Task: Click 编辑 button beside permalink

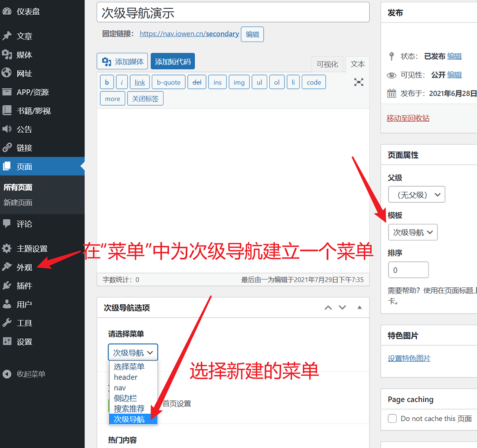Action: pos(252,34)
